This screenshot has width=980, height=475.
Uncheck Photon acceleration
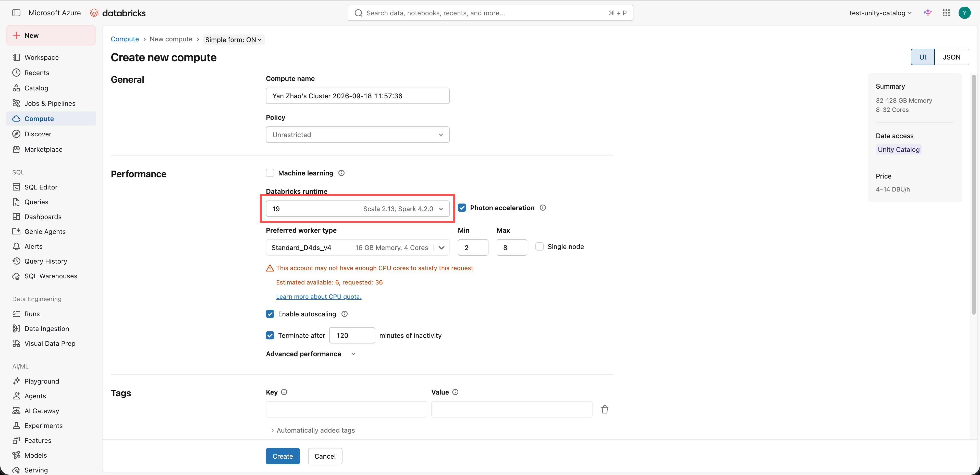click(x=462, y=207)
